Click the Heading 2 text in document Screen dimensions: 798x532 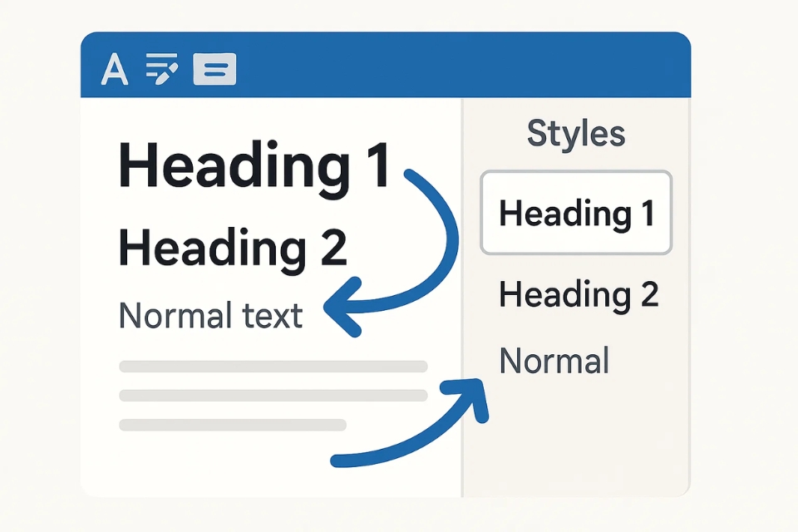tap(233, 247)
